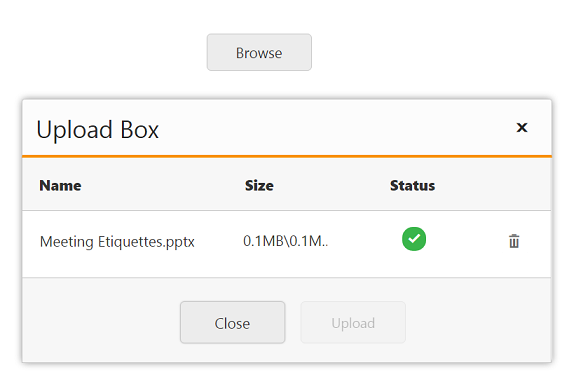This screenshot has width=569, height=384.
Task: Click the completed status indicator in the file row
Action: coord(414,239)
